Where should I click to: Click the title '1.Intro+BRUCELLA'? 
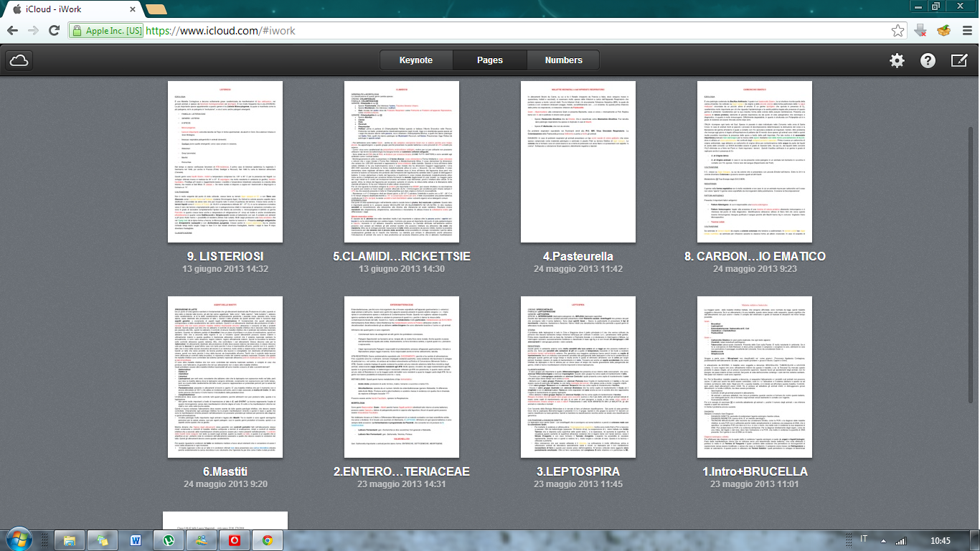point(755,471)
